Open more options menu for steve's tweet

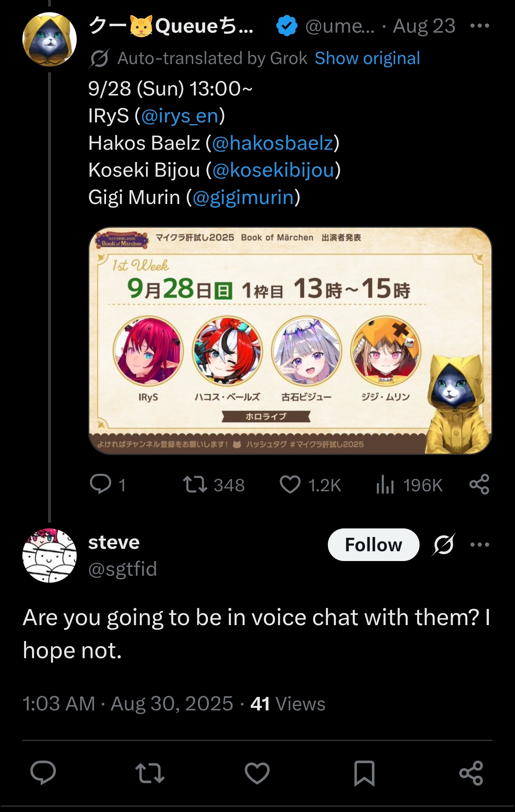[x=480, y=544]
